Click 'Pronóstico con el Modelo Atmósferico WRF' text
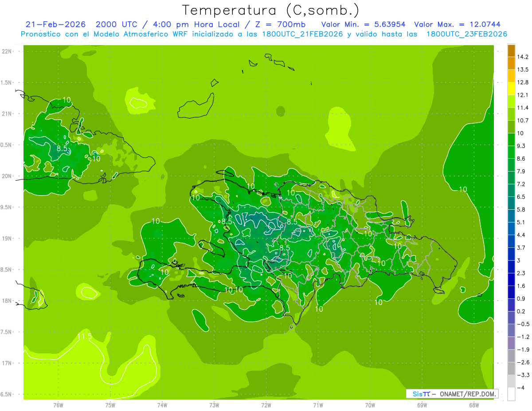This screenshot has height=411, width=532. click(105, 34)
